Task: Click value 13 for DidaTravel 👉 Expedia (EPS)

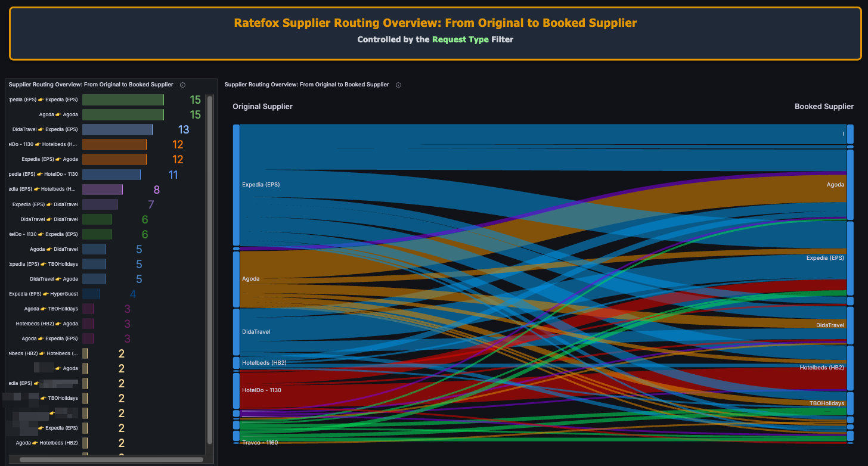Action: tap(184, 129)
